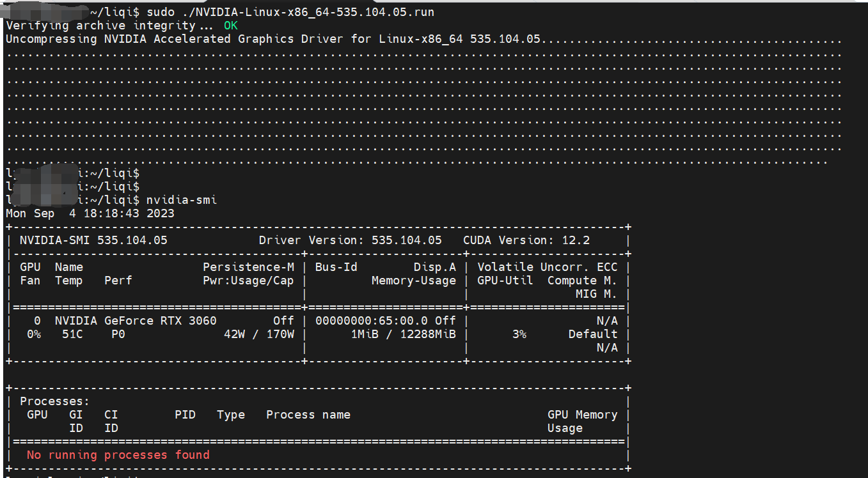Click the Compute M. header
This screenshot has height=478, width=868.
pyautogui.click(x=583, y=281)
